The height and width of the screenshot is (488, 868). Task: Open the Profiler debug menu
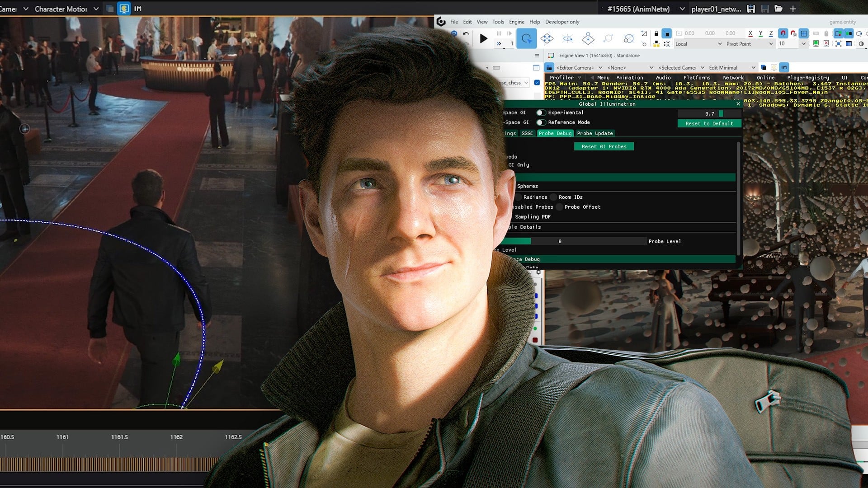click(x=561, y=78)
